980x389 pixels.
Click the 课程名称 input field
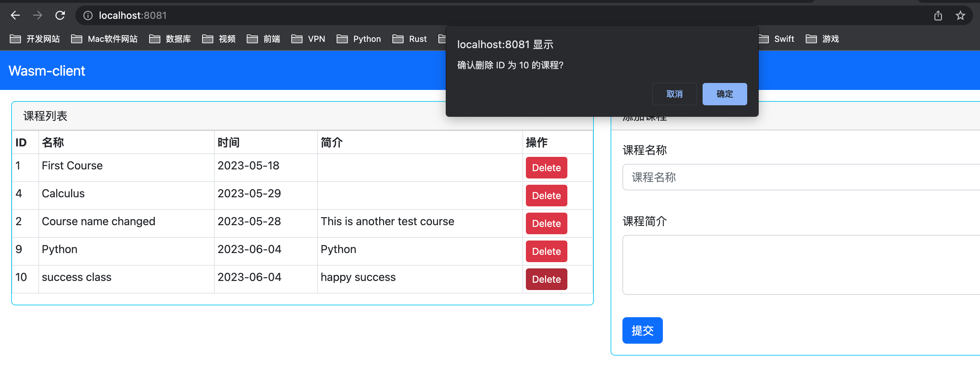coord(799,177)
